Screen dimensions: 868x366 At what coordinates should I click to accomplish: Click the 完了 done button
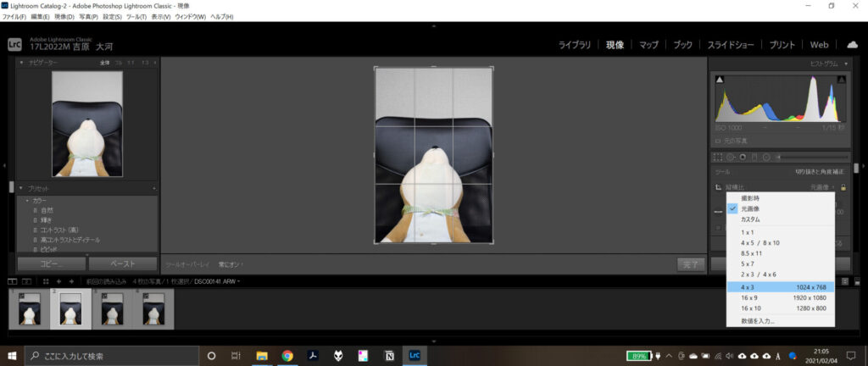click(692, 265)
